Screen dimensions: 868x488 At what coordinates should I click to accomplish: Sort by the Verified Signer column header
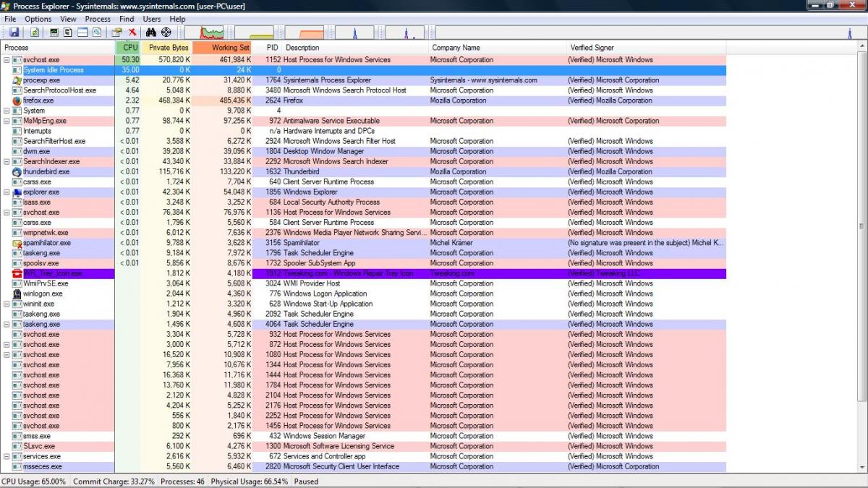646,48
